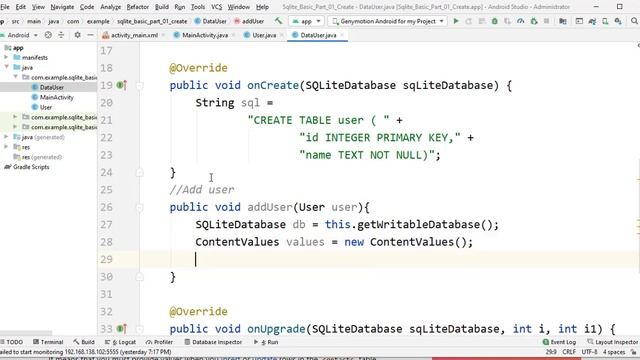This screenshot has width=640, height=360.
Task: Open the Database Inspector tool window
Action: click(213, 342)
